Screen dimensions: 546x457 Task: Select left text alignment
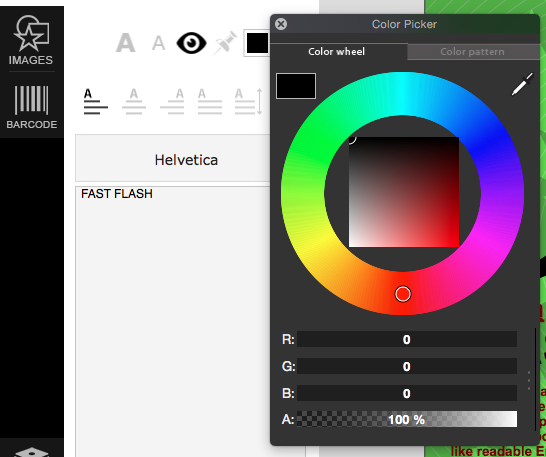click(96, 102)
